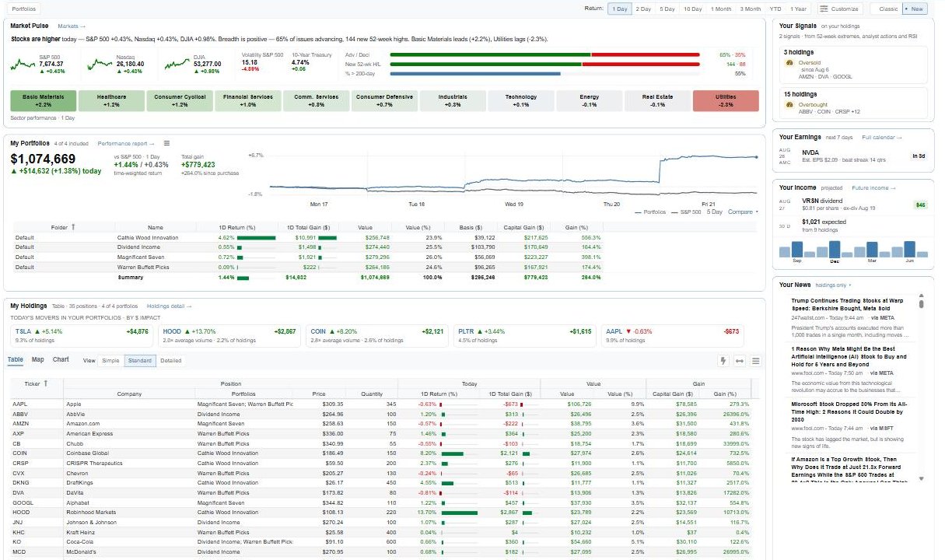Click the Nasdaq mini sparkline chart
945x560 pixels.
tap(100, 64)
